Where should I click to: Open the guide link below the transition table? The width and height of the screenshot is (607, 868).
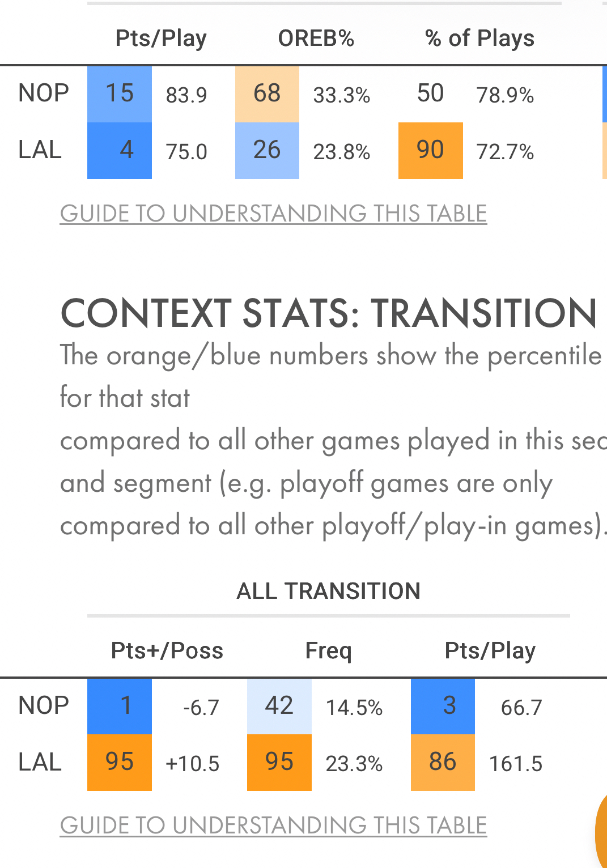[273, 826]
